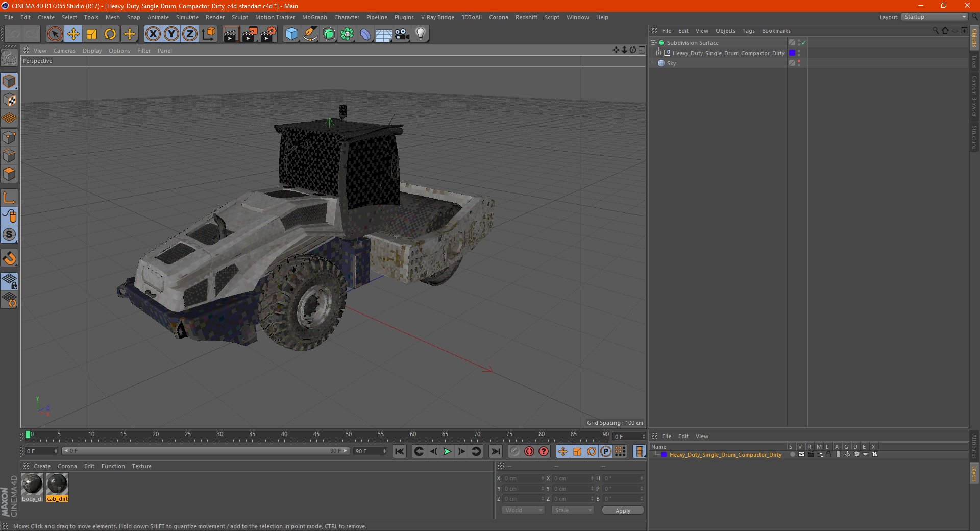Enable the Axis mode tool

coord(9,198)
